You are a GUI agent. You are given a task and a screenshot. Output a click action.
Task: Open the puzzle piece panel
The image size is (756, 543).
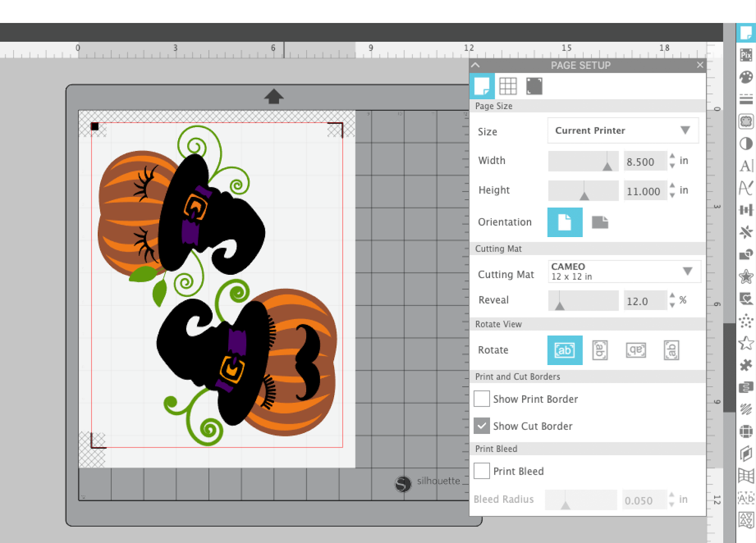point(746,365)
